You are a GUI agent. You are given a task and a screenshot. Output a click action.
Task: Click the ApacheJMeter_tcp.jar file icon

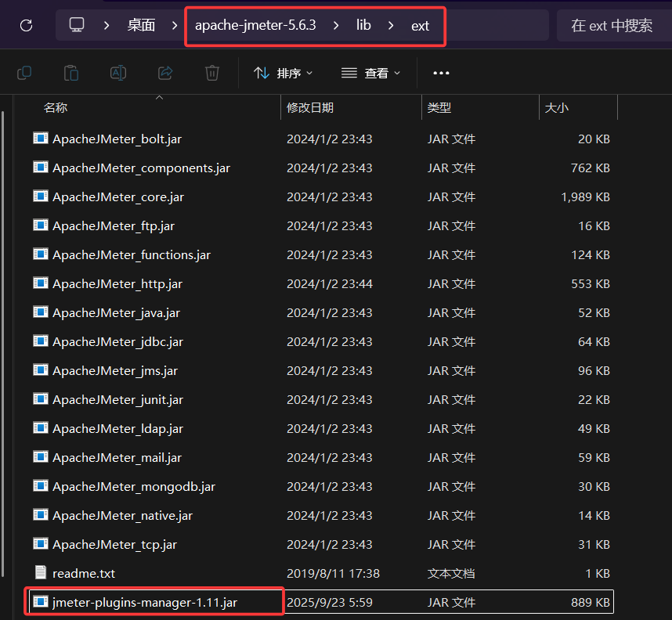[40, 544]
